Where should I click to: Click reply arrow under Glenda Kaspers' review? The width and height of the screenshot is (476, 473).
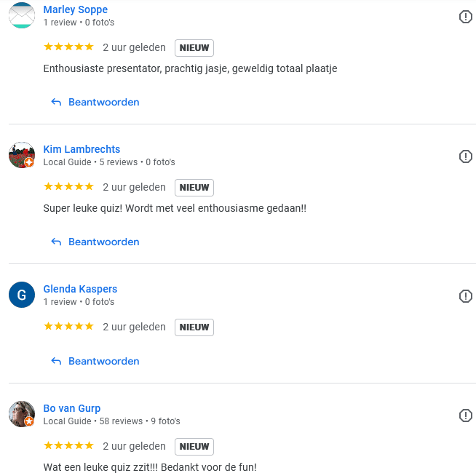(56, 361)
